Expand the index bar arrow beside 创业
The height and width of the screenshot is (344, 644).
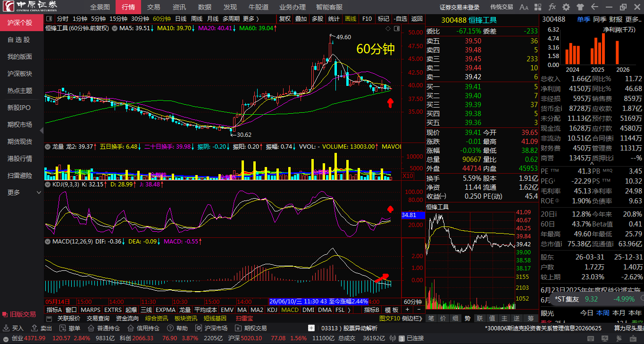click(x=7, y=338)
